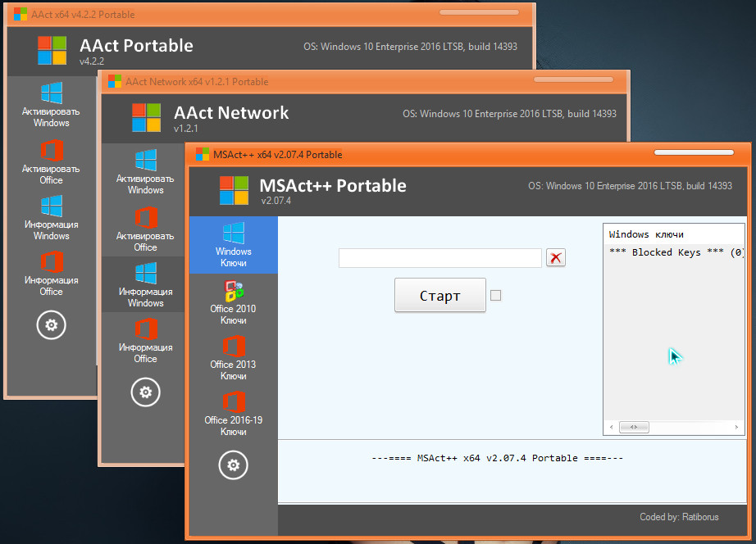The height and width of the screenshot is (544, 756).
Task: Open settings gear in AAct Portable window
Action: 51,325
